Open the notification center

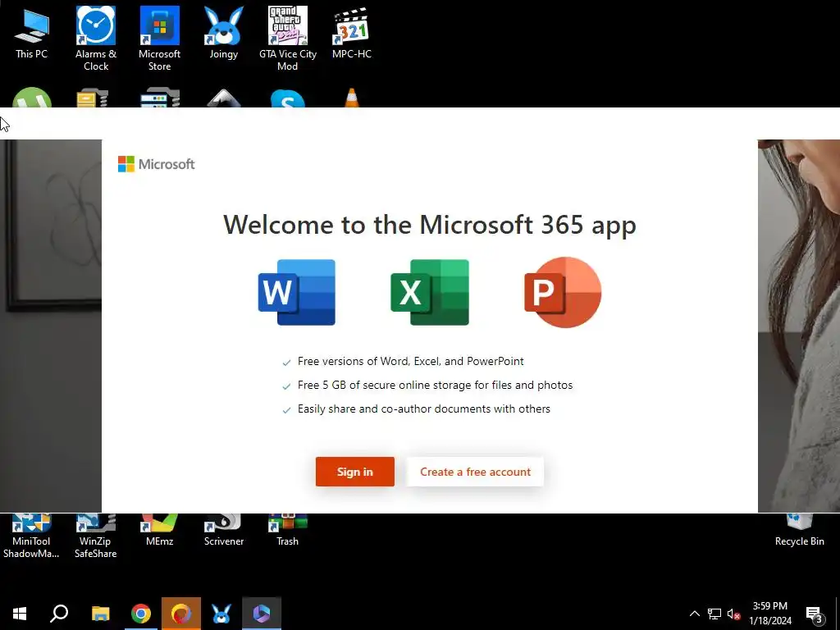point(815,614)
